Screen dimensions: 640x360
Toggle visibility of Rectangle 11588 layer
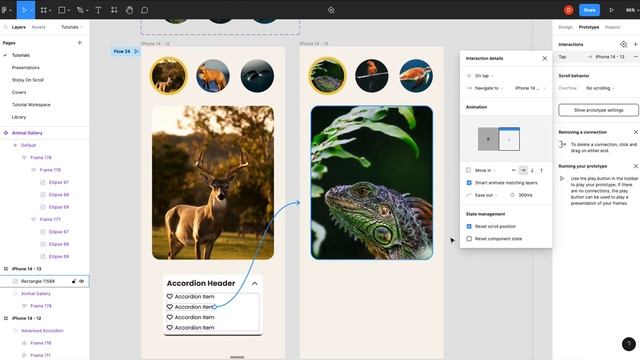pos(82,281)
